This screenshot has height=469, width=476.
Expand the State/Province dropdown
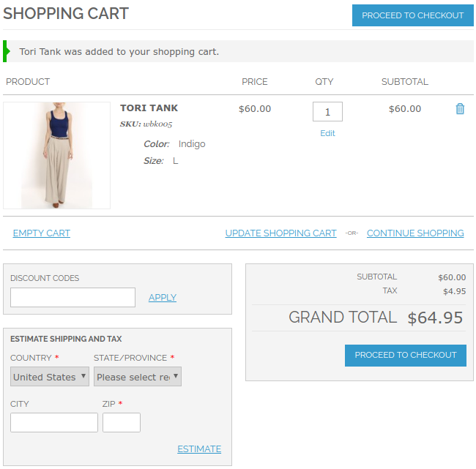[138, 377]
